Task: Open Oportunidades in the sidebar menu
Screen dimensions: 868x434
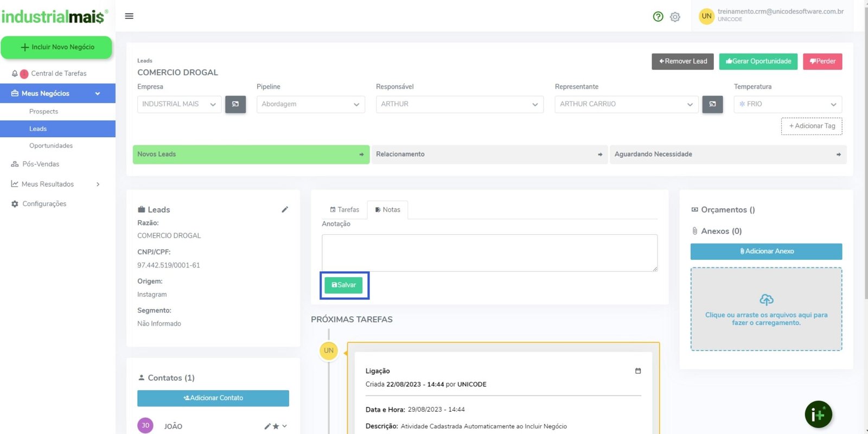Action: point(51,146)
